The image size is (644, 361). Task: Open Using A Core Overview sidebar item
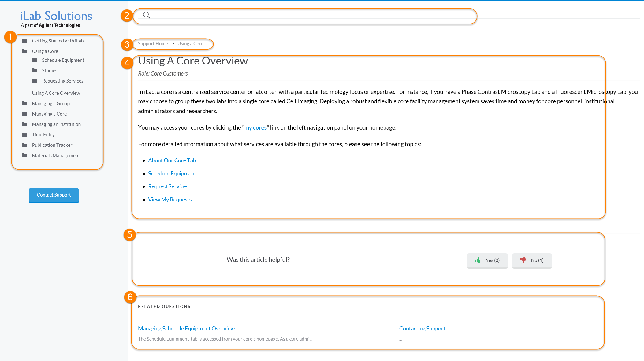(x=56, y=93)
